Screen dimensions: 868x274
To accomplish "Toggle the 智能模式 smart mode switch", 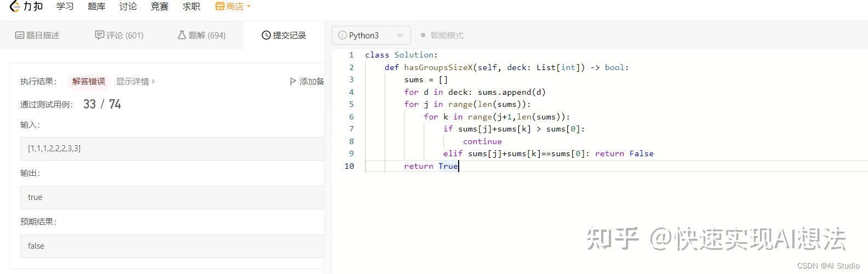I will [423, 35].
